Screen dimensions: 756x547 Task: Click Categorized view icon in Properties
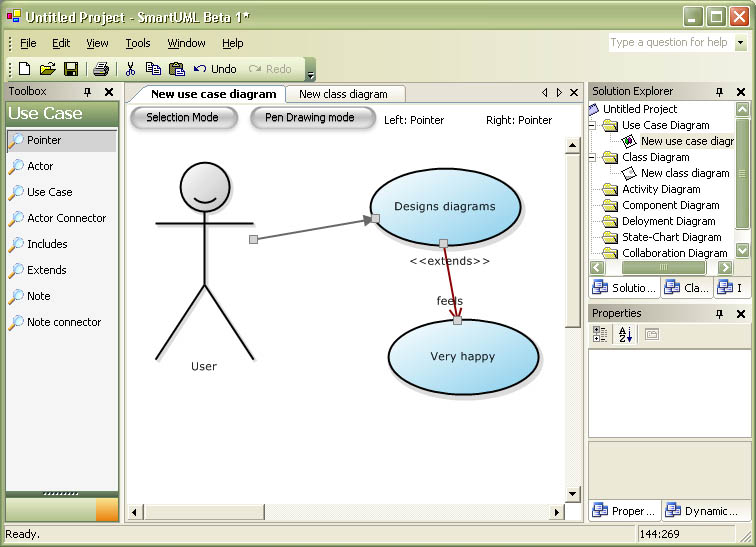[x=600, y=334]
